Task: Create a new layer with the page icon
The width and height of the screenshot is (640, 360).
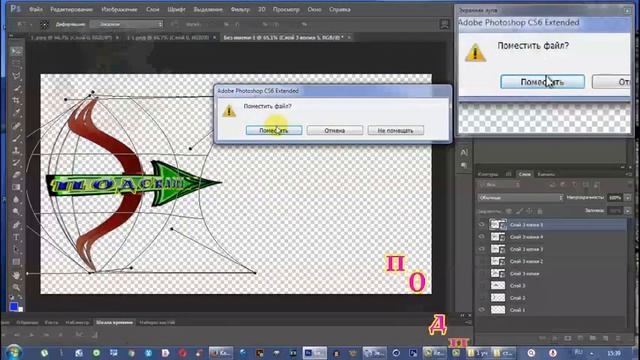Action: [x=605, y=338]
